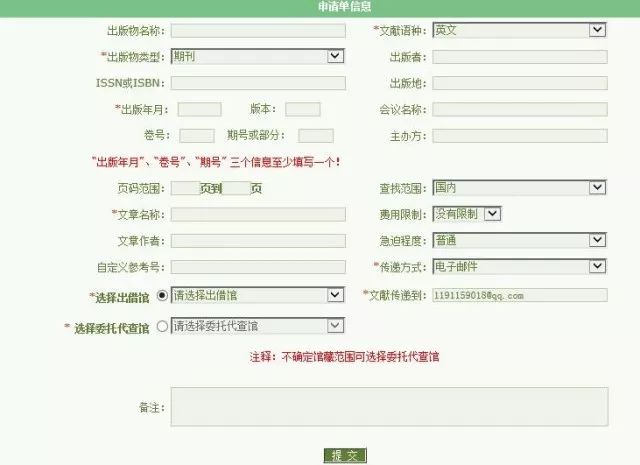Open the 出版物类型 dropdown showing 期刊

(258, 56)
